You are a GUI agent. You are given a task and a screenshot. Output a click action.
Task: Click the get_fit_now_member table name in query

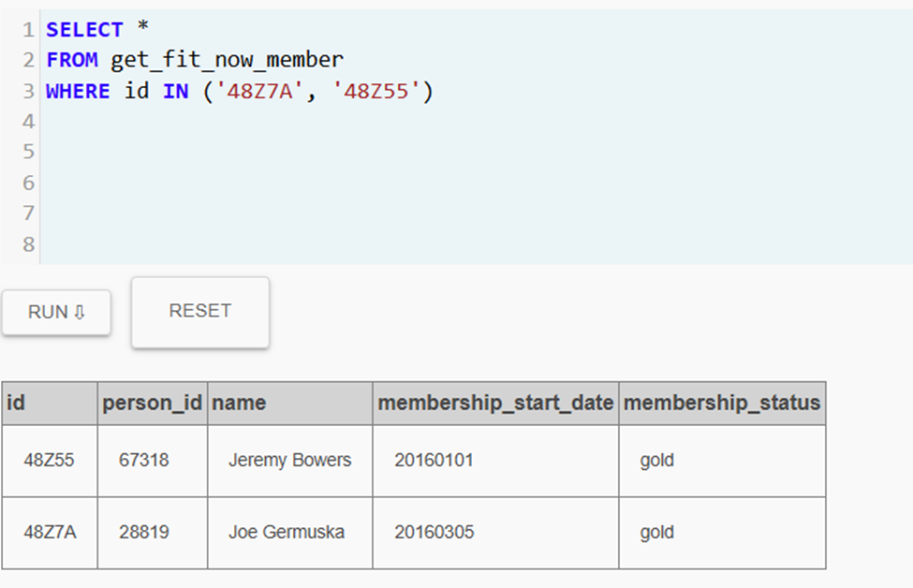pyautogui.click(x=228, y=60)
